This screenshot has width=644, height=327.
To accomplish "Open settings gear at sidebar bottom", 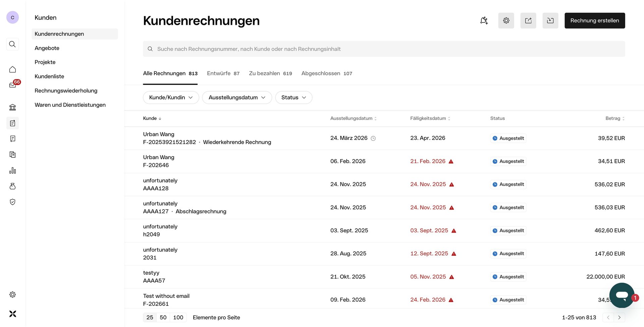I will point(12,295).
